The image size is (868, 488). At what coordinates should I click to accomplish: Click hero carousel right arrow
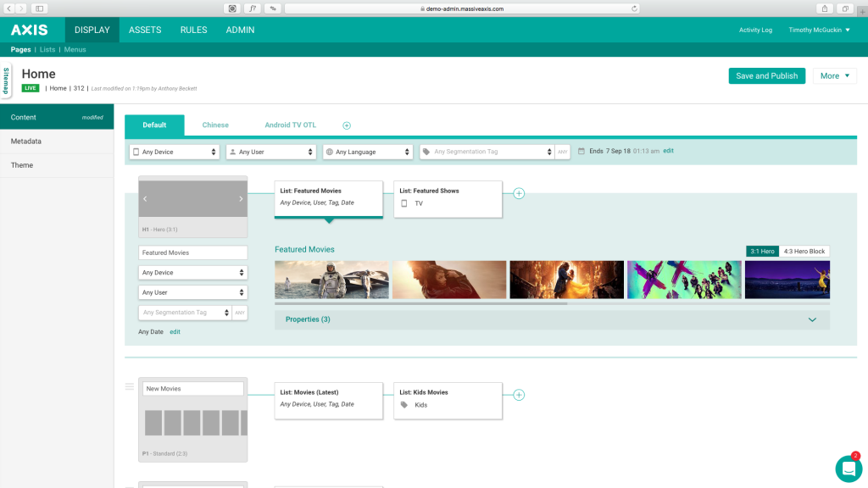241,199
